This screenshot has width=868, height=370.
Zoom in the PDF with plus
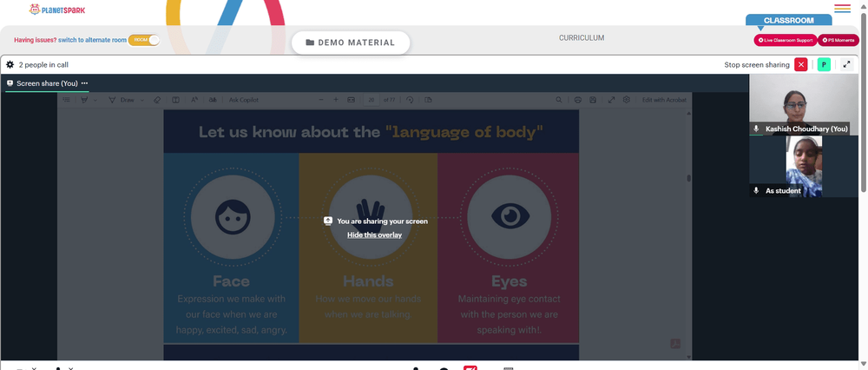tap(335, 100)
